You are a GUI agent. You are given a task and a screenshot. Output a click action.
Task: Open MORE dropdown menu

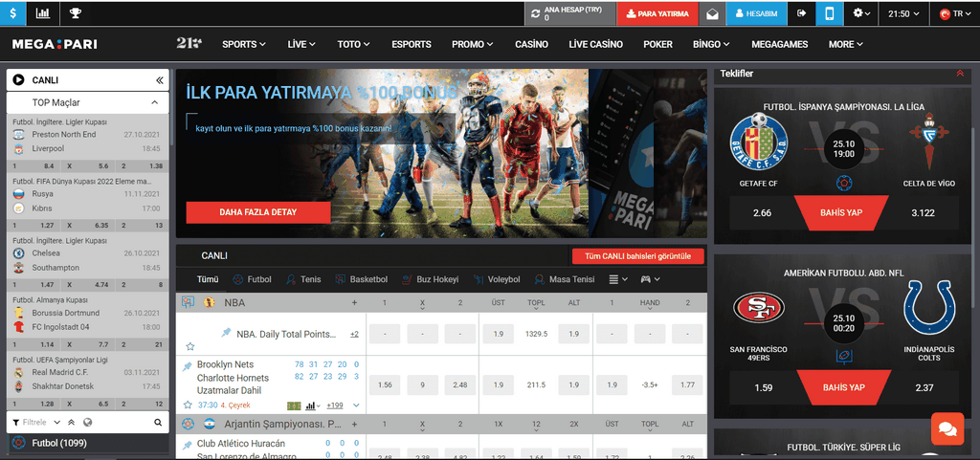(846, 44)
